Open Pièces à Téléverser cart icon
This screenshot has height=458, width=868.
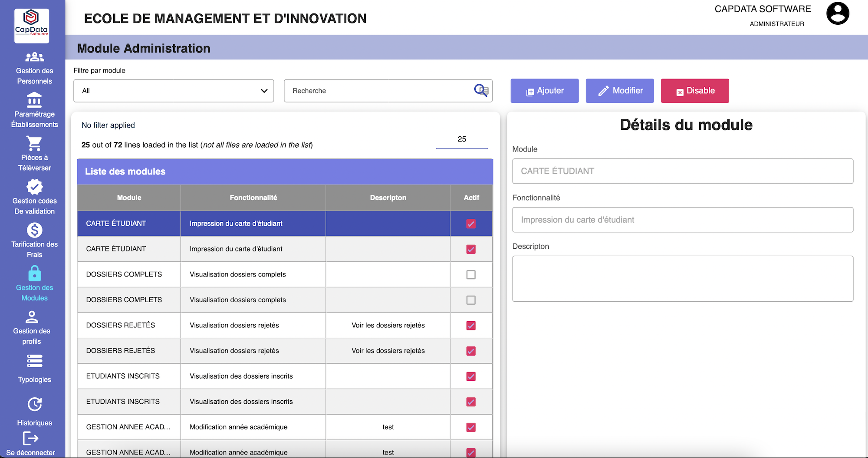tap(34, 143)
